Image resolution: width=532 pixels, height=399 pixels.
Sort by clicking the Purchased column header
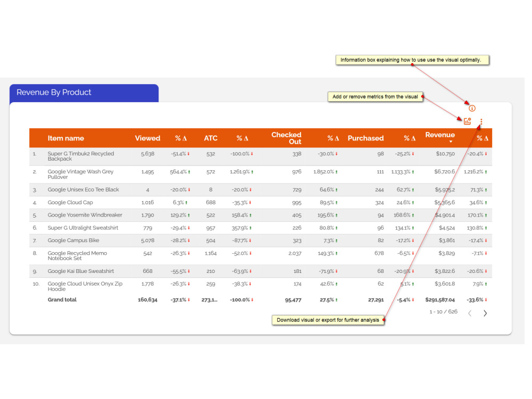point(365,138)
